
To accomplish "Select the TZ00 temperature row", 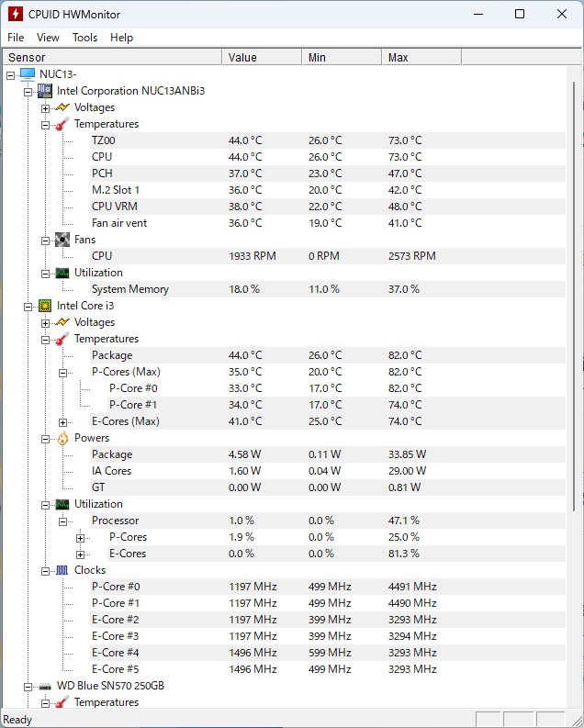I will 328,140.
